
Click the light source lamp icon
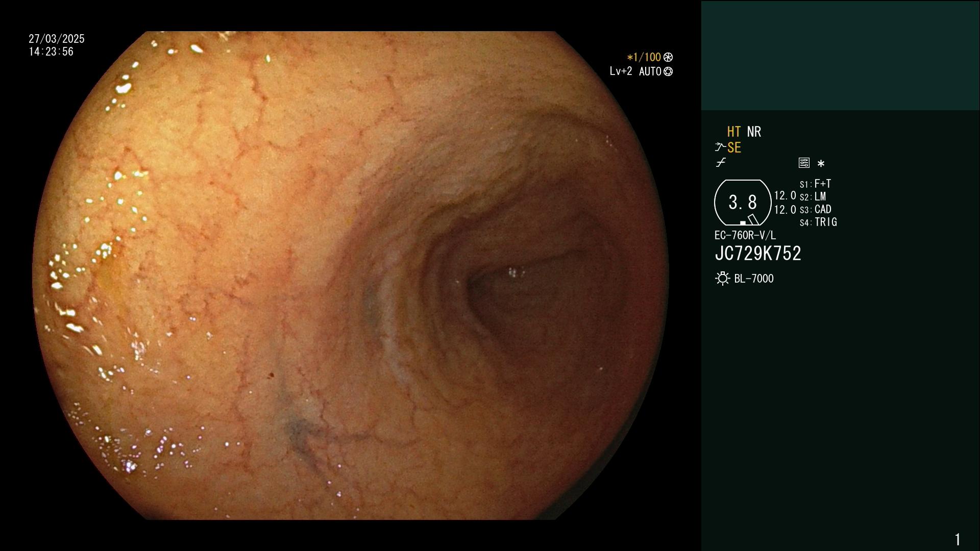pos(722,279)
